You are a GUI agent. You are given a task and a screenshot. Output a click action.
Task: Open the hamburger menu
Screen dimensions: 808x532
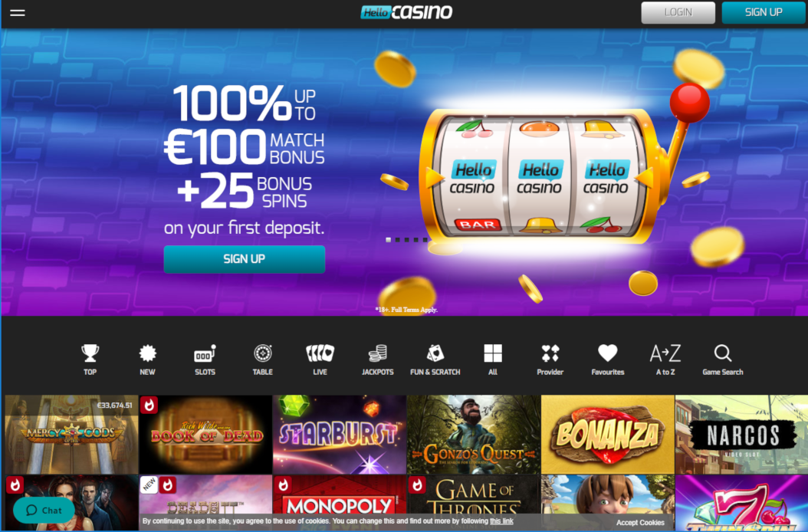click(17, 13)
